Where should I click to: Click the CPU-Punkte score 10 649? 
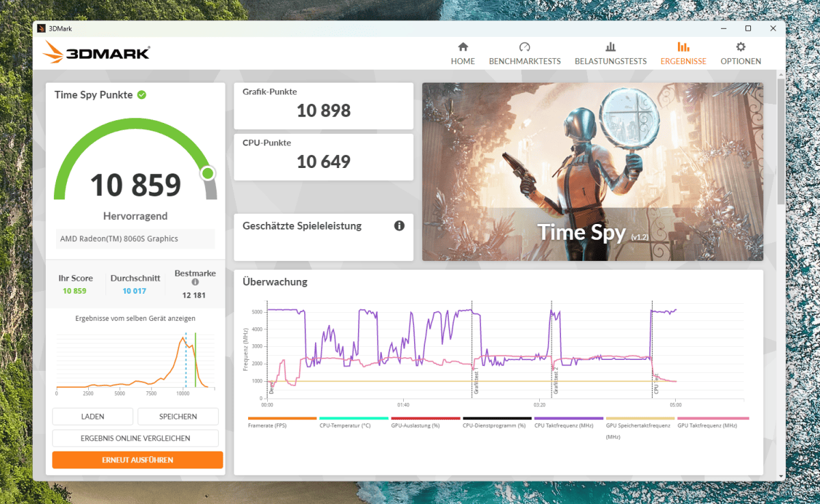pyautogui.click(x=324, y=162)
